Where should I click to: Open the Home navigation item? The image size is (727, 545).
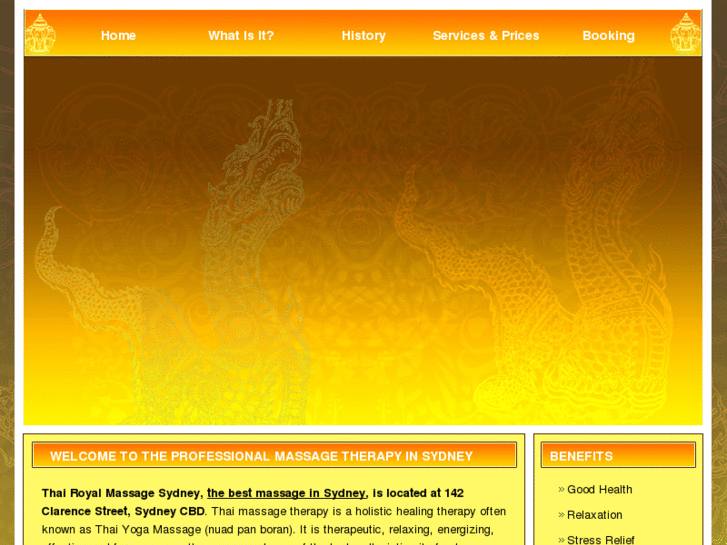coord(118,36)
